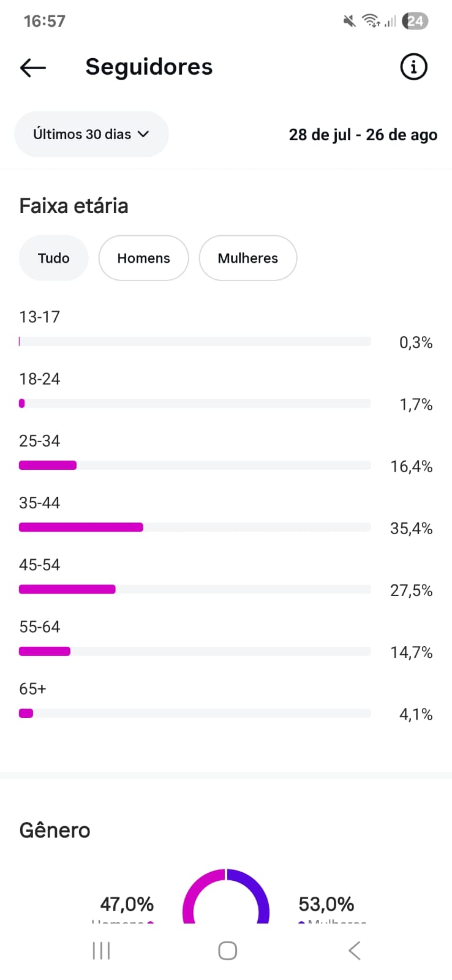Tap the back arrow icon
The height and width of the screenshot is (980, 452).
point(33,67)
